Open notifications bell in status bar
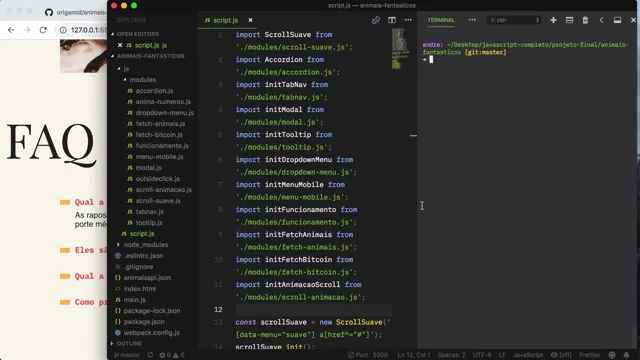The height and width of the screenshot is (360, 640). tap(626, 355)
